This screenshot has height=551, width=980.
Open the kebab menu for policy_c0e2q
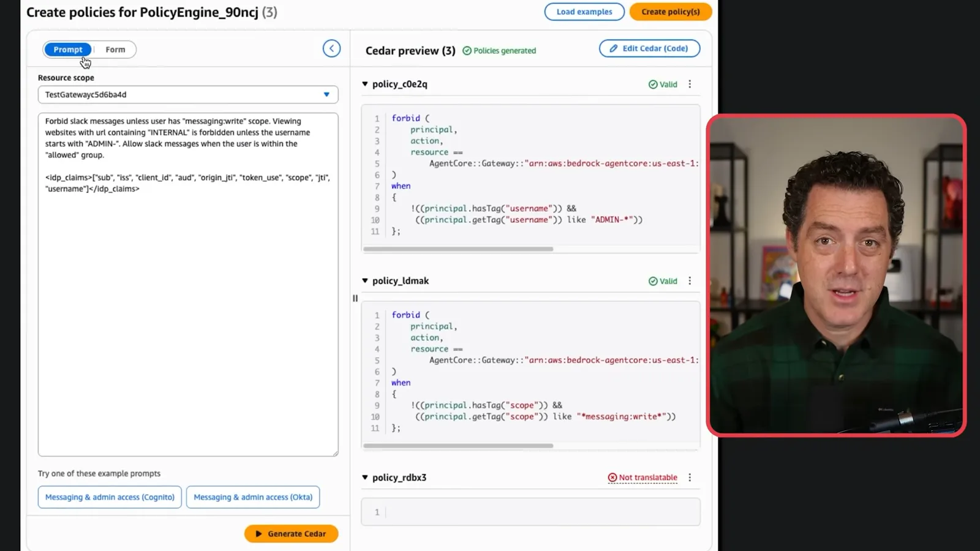coord(690,84)
